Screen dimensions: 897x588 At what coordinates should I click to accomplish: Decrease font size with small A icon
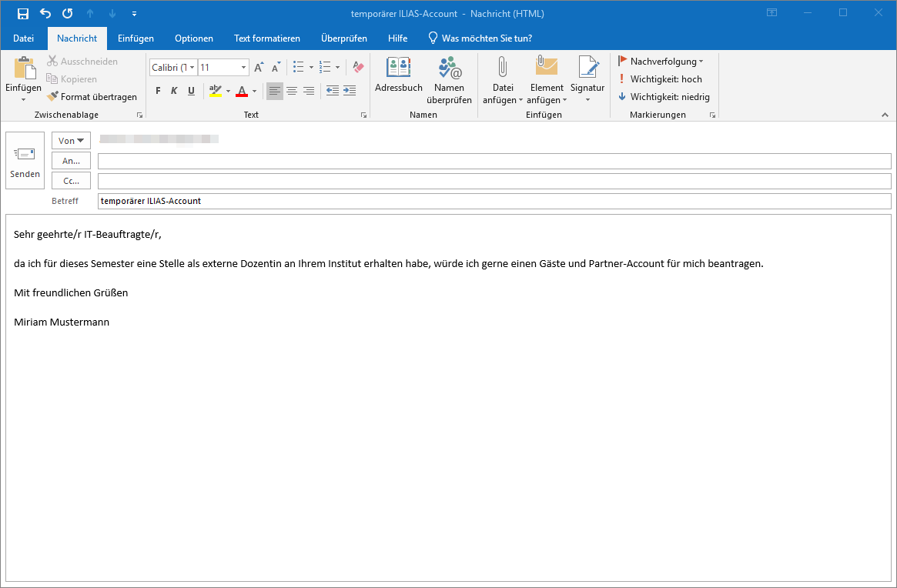click(x=276, y=68)
